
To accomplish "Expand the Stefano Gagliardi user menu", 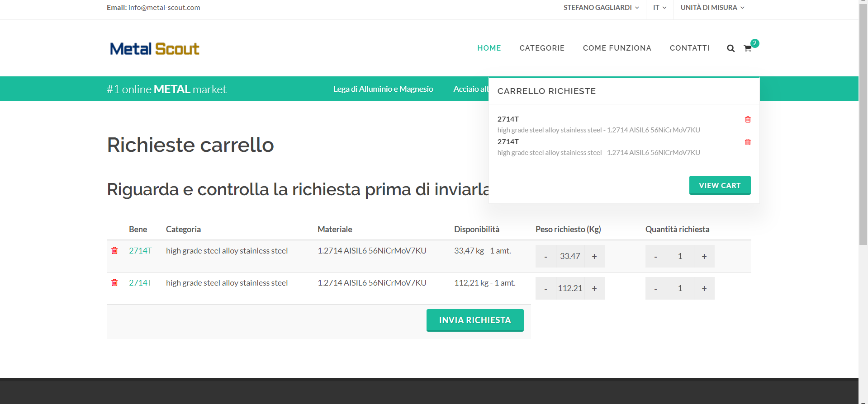I will coord(601,8).
